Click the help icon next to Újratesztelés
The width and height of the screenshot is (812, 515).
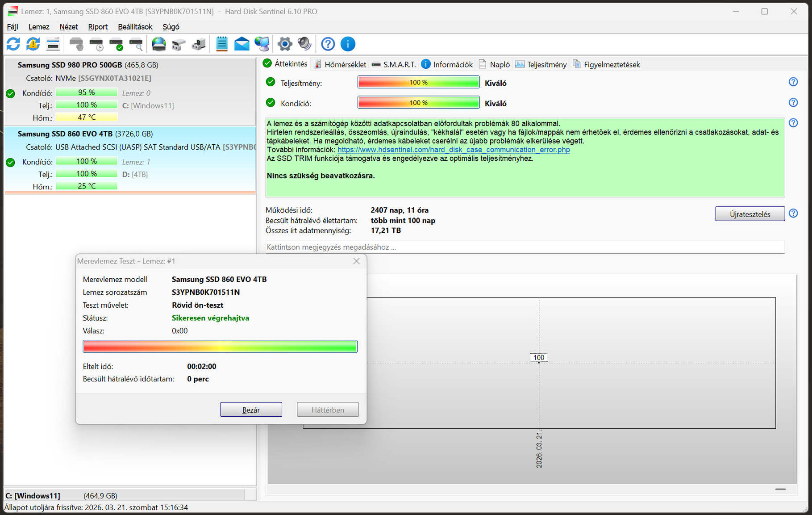pos(793,213)
